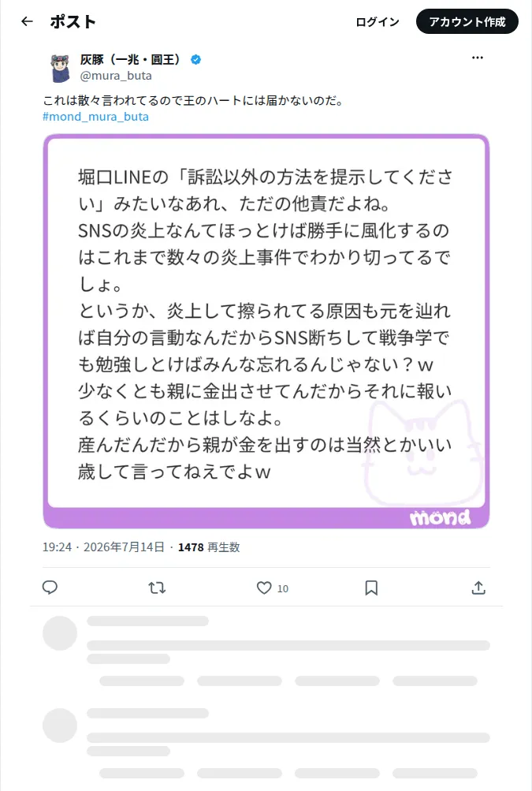
Task: Click the 19:24 · 2026年7月14日 timestamp
Action: tap(103, 547)
